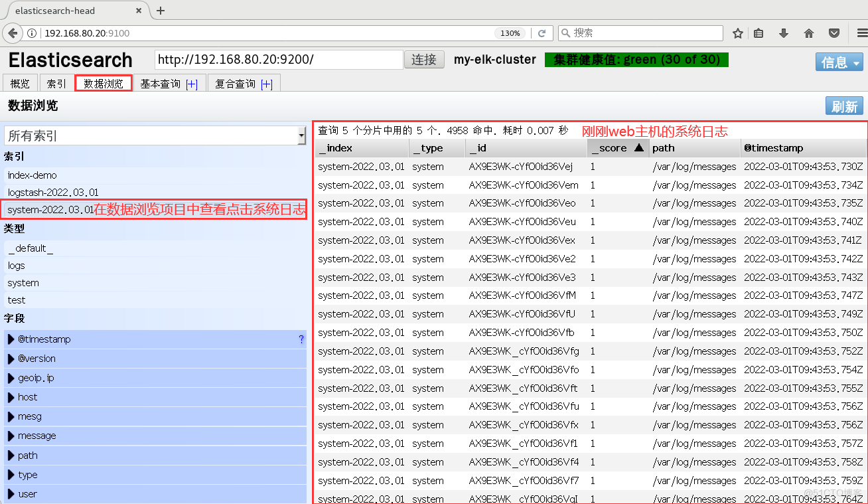
Task: Switch to the 复合查询 tab
Action: pyautogui.click(x=236, y=84)
